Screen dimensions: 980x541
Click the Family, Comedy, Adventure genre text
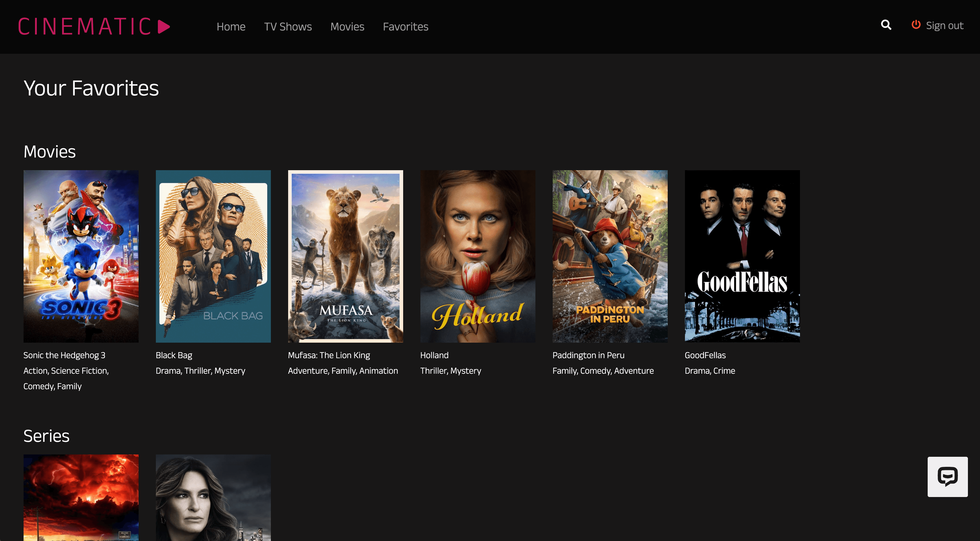pyautogui.click(x=603, y=371)
